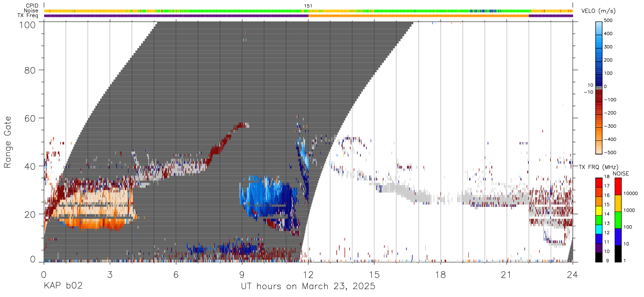Click the 100 tick on Range Gate axis
This screenshot has height=297, width=644.
[28, 25]
